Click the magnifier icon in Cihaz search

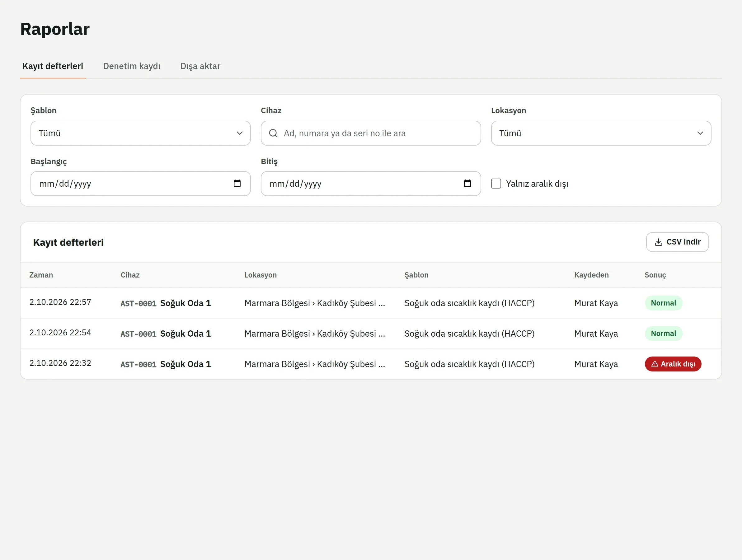pos(273,133)
